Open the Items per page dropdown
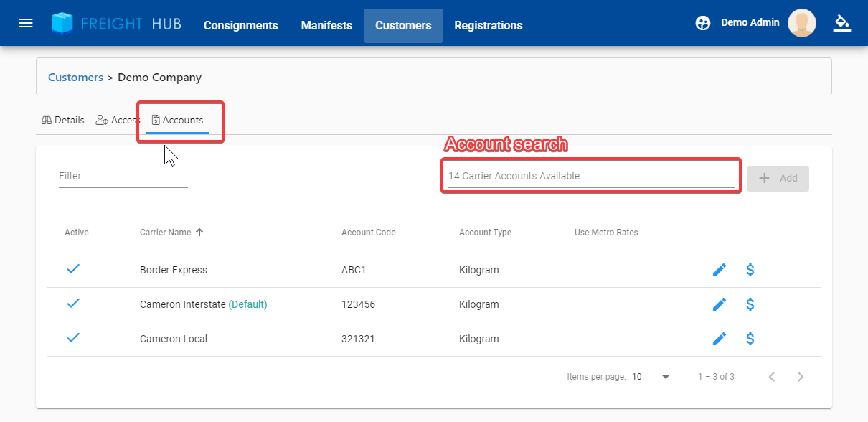 (651, 377)
